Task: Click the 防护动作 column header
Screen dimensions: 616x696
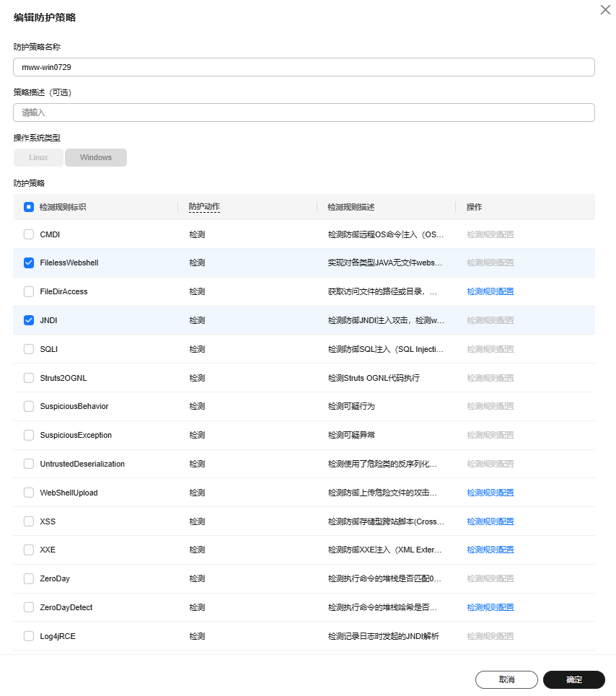Action: pos(204,207)
